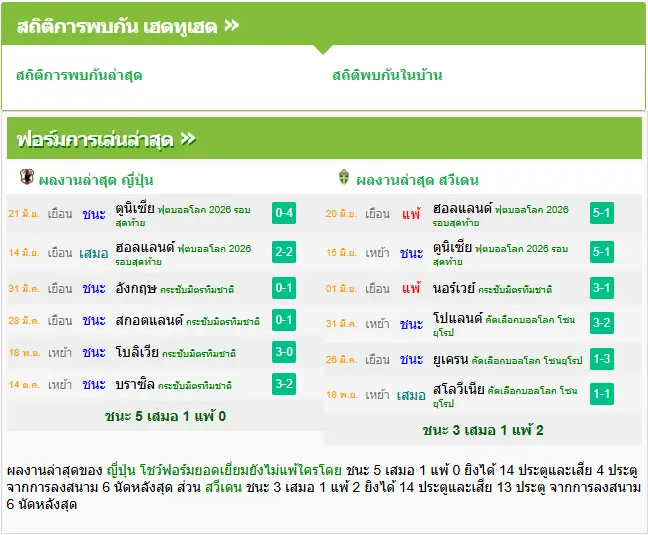Viewport: 648px width, 535px height.
Task: Select สโลวีเนีย opponent name
Action: (458, 390)
